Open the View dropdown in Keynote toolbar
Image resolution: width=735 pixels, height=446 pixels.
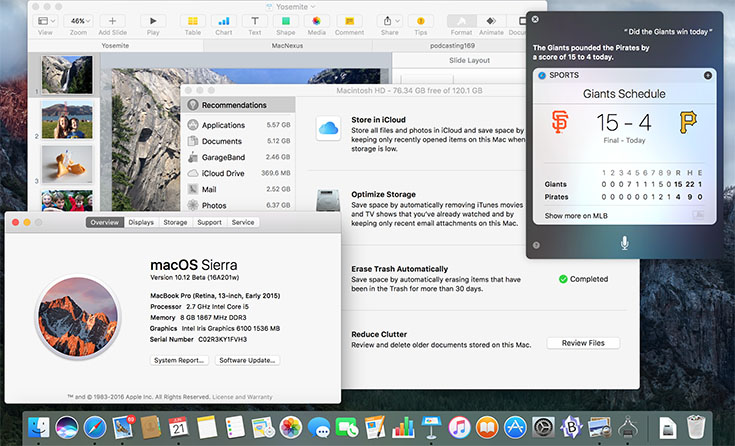[45, 21]
